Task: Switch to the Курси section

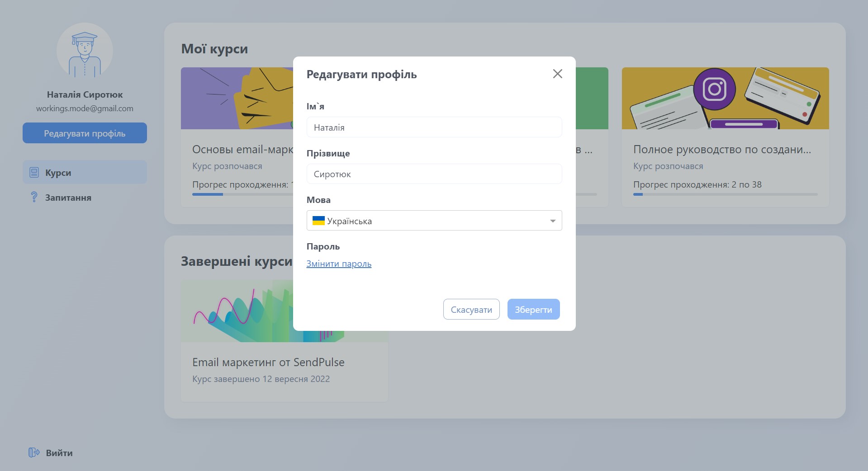Action: [57, 172]
